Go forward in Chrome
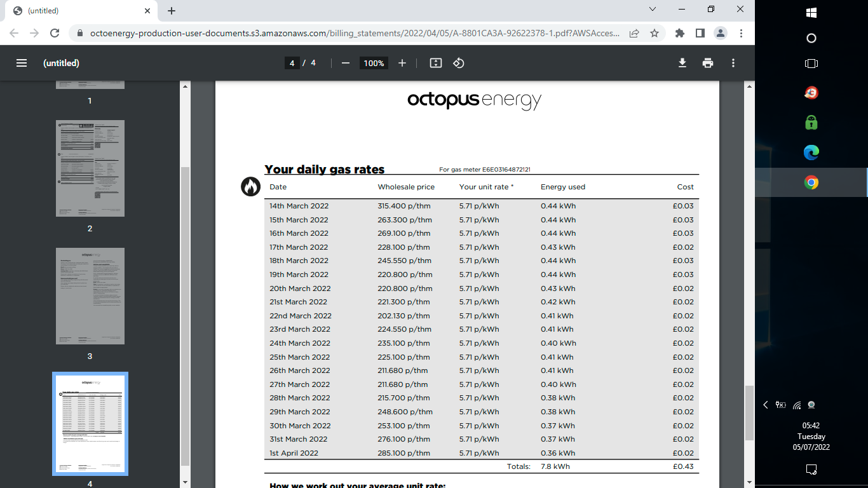868x488 pixels. (34, 33)
